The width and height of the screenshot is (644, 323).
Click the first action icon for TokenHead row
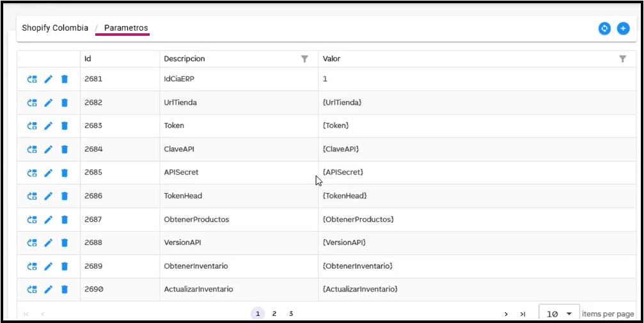(32, 196)
